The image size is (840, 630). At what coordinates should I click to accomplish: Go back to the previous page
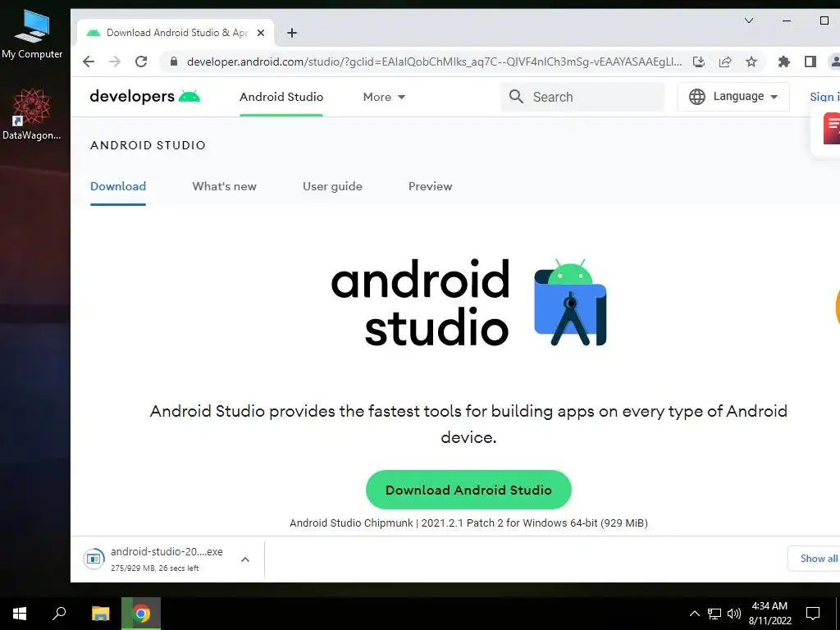pos(89,62)
